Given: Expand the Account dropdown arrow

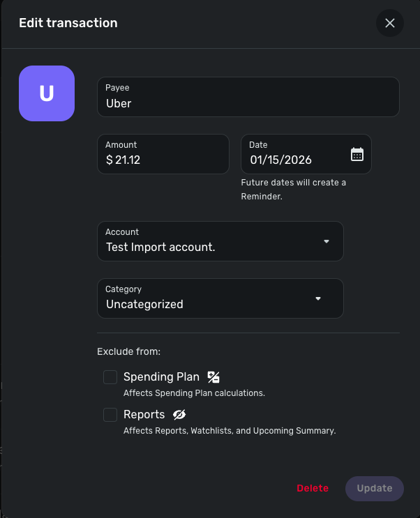Looking at the screenshot, I should point(327,241).
